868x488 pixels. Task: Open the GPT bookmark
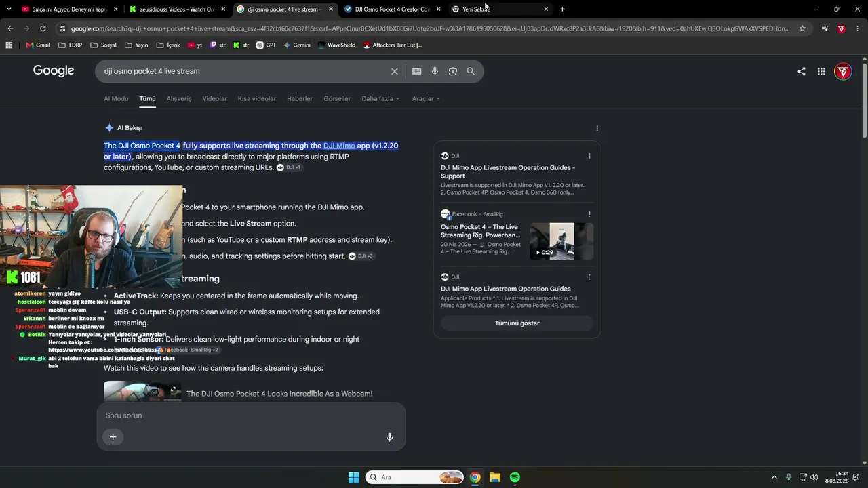tap(267, 45)
